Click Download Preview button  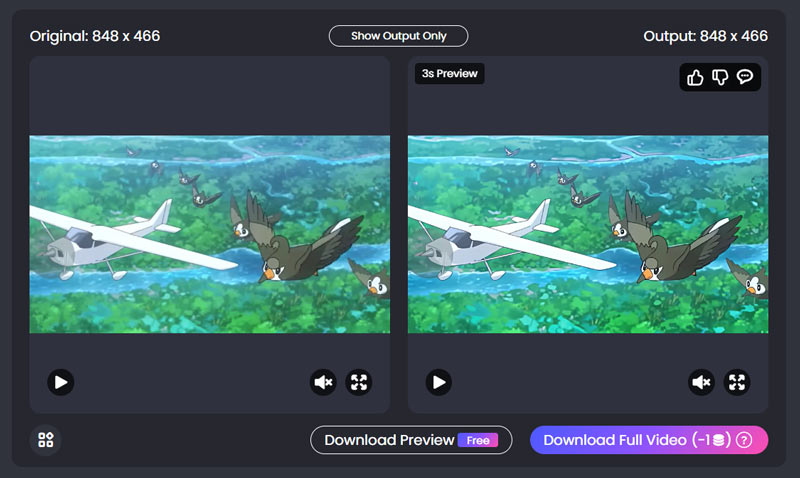(411, 440)
